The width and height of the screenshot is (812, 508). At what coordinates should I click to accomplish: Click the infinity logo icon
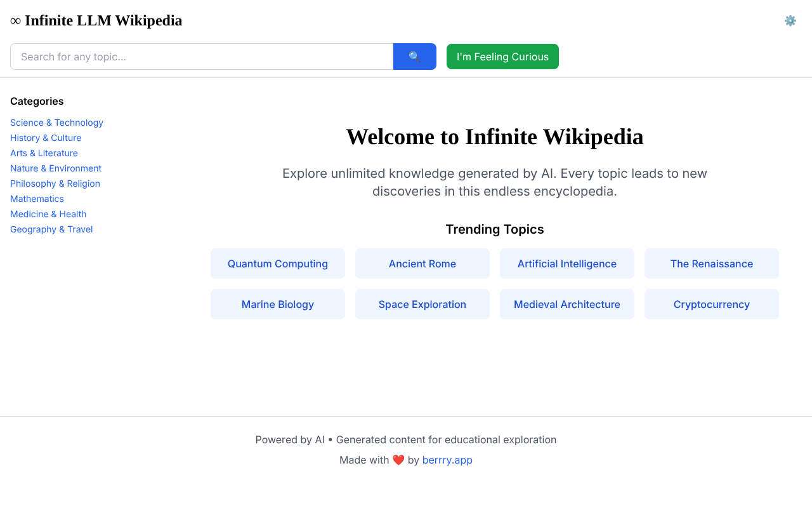coord(14,20)
